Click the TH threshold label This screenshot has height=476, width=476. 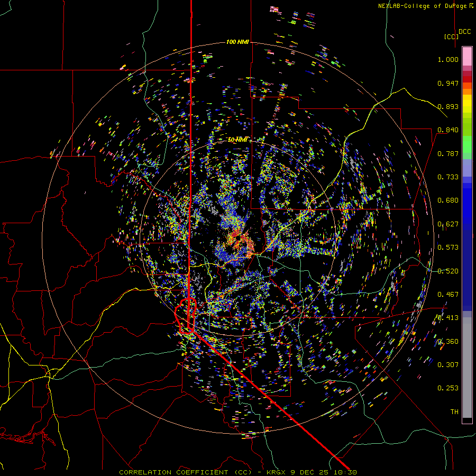tap(454, 412)
